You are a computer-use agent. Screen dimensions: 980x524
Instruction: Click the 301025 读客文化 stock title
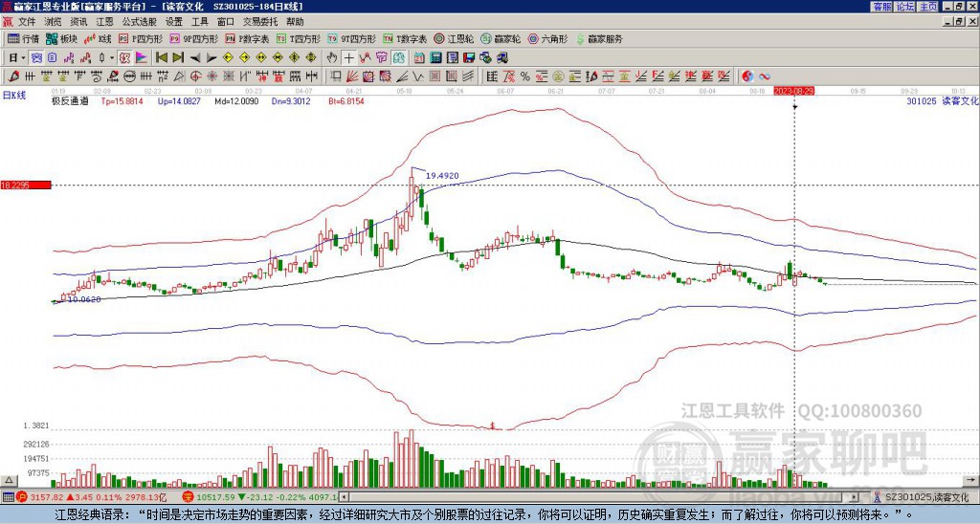[943, 101]
